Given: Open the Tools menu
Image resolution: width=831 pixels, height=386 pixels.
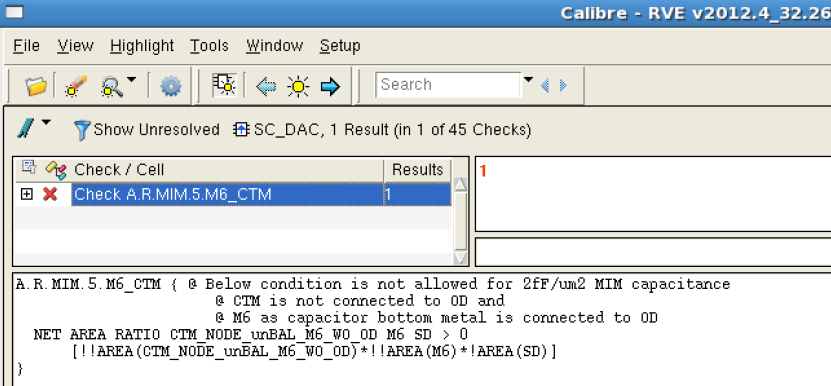Looking at the screenshot, I should coord(209,46).
